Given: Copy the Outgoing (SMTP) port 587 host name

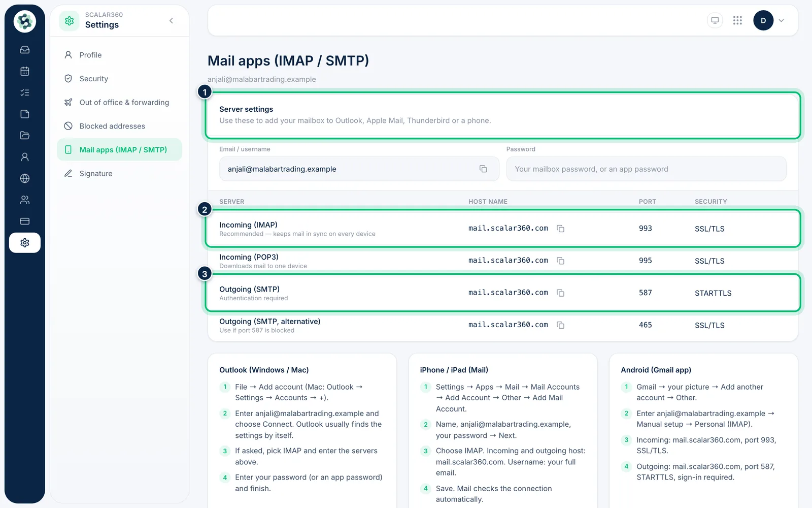Looking at the screenshot, I should [560, 293].
